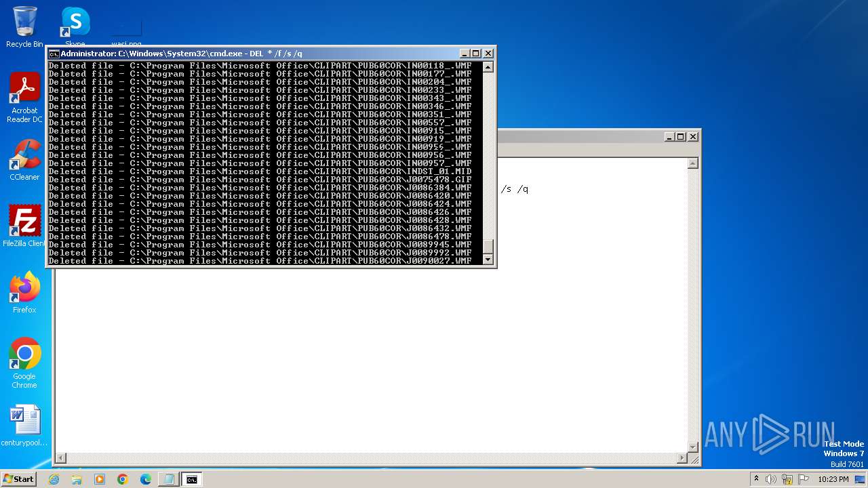
Task: Click the '/s /q' text in Notepad
Action: tap(515, 189)
